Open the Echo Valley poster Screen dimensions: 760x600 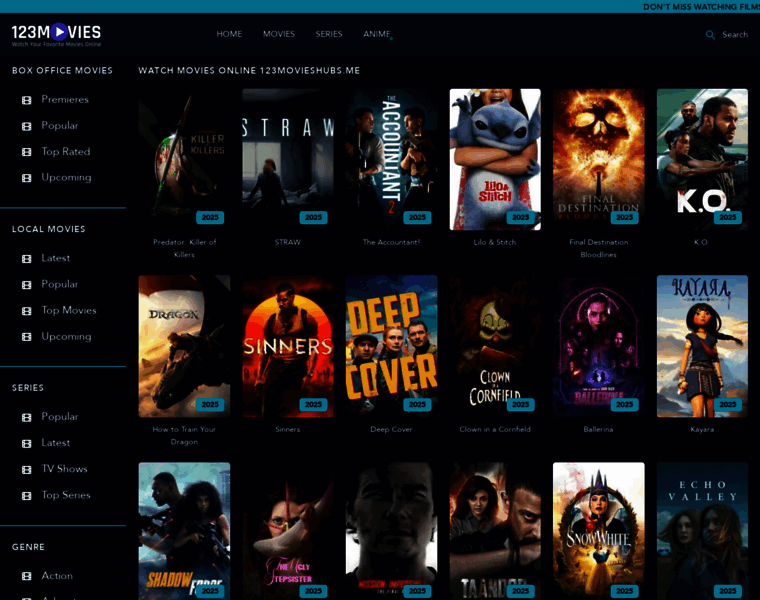point(702,531)
